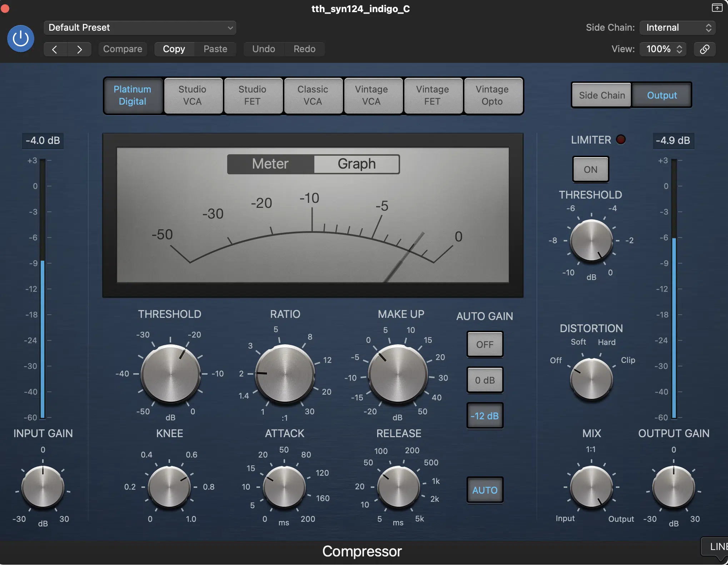This screenshot has width=728, height=565.
Task: Click the input level meter bar
Action: [43, 289]
